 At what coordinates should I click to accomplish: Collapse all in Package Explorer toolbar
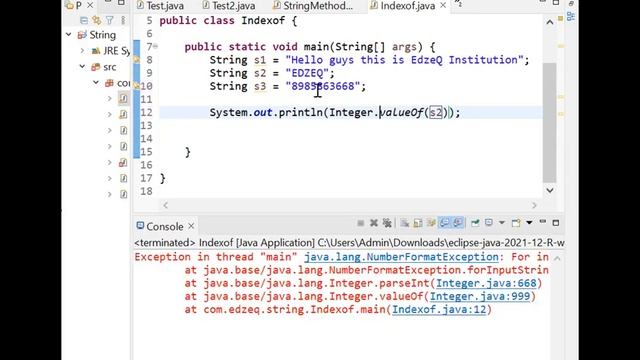pos(84,20)
